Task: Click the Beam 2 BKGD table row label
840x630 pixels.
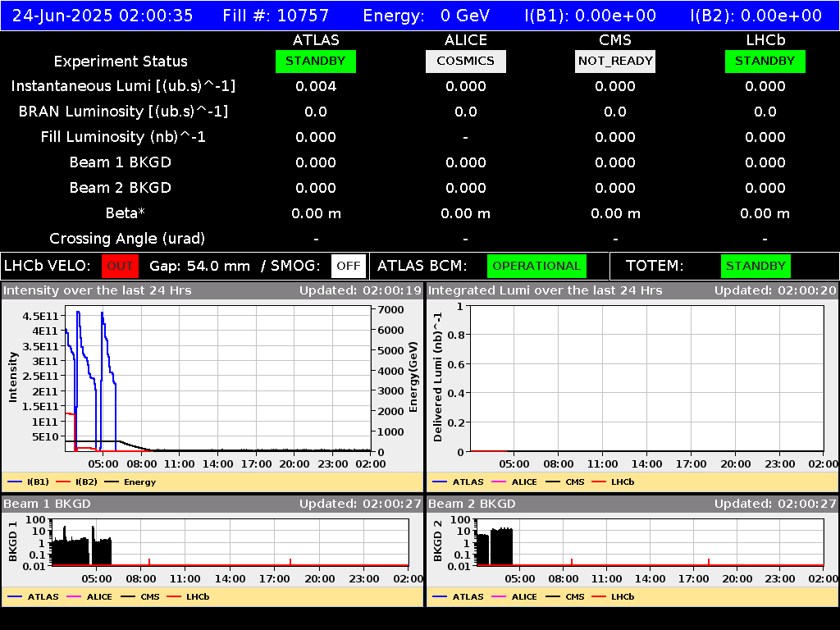Action: pyautogui.click(x=121, y=188)
